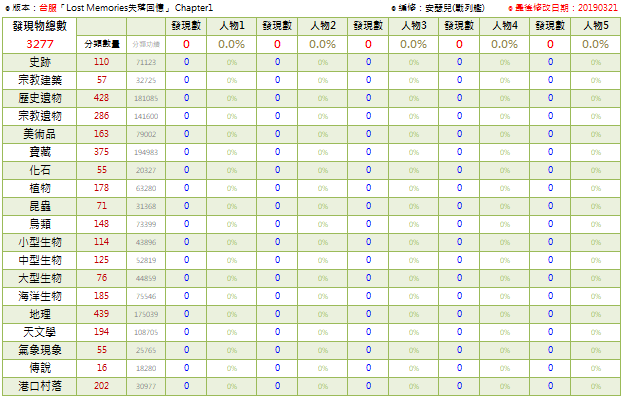Click 人物2 發現數 cell in 地理 row
The image size is (623, 398).
[x=277, y=314]
